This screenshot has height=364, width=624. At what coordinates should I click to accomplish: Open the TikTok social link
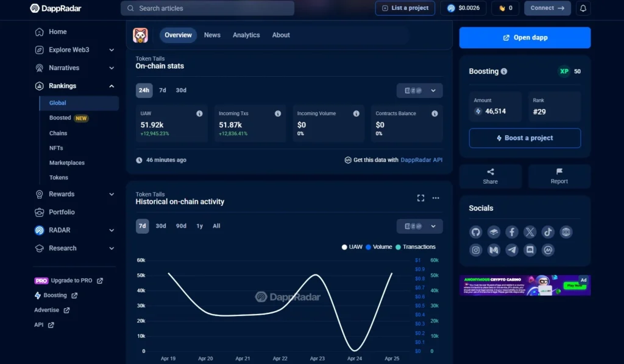548,232
